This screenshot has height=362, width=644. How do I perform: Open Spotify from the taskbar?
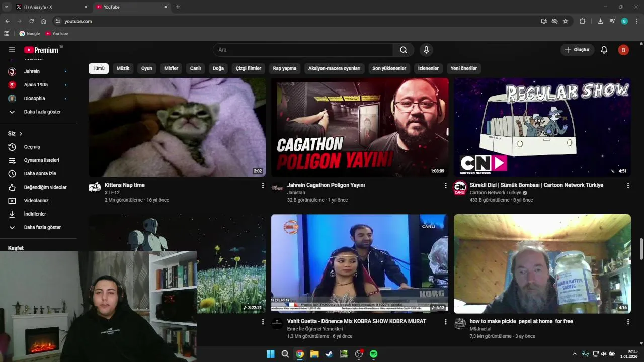tap(374, 354)
